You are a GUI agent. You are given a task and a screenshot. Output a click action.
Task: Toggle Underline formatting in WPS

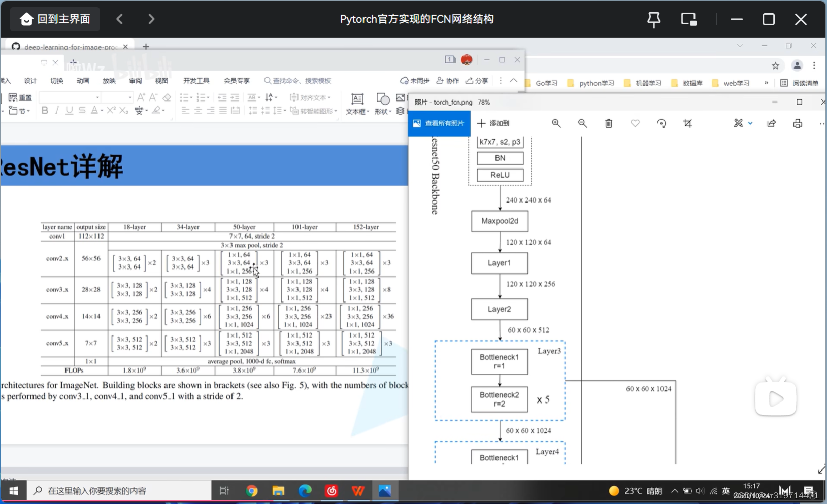[x=70, y=110]
